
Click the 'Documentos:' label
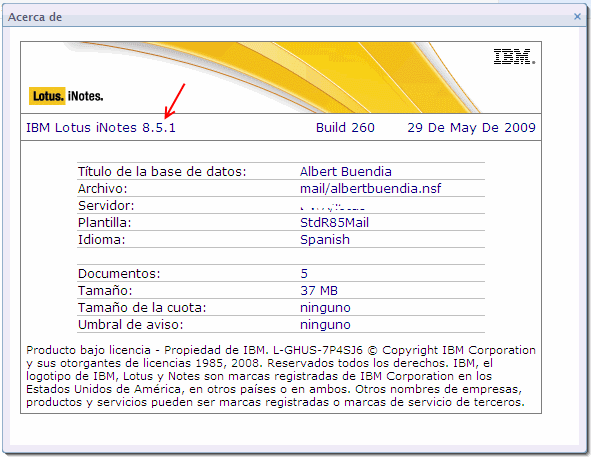[119, 273]
